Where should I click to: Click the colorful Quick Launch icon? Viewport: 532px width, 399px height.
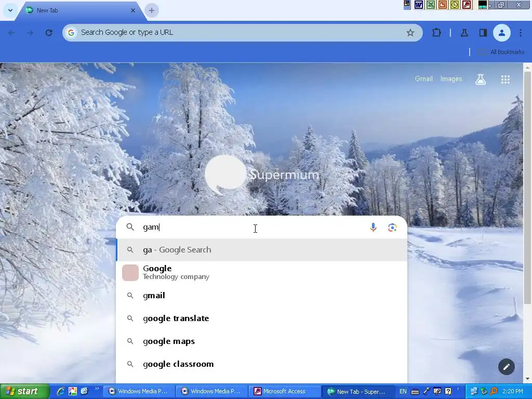pyautogui.click(x=73, y=391)
